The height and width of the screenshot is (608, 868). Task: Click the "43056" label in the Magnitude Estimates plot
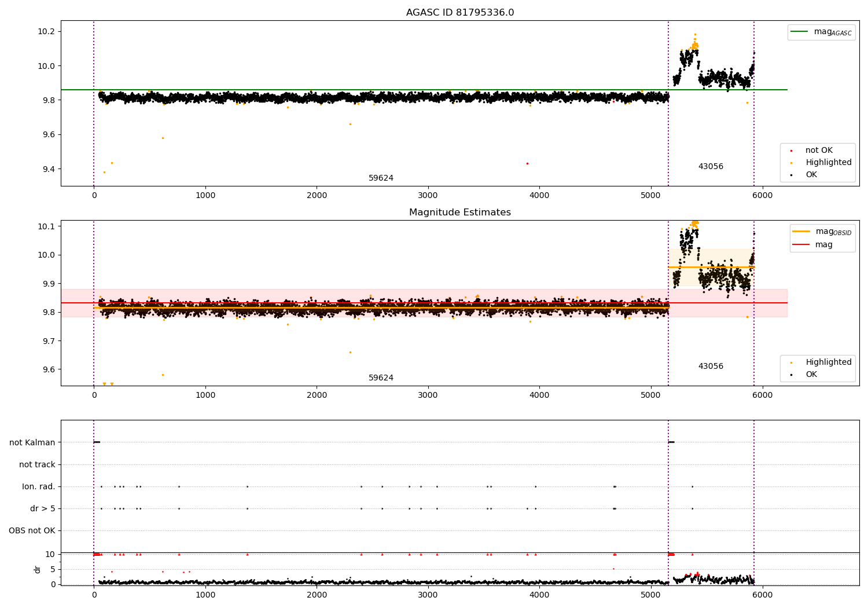point(711,367)
